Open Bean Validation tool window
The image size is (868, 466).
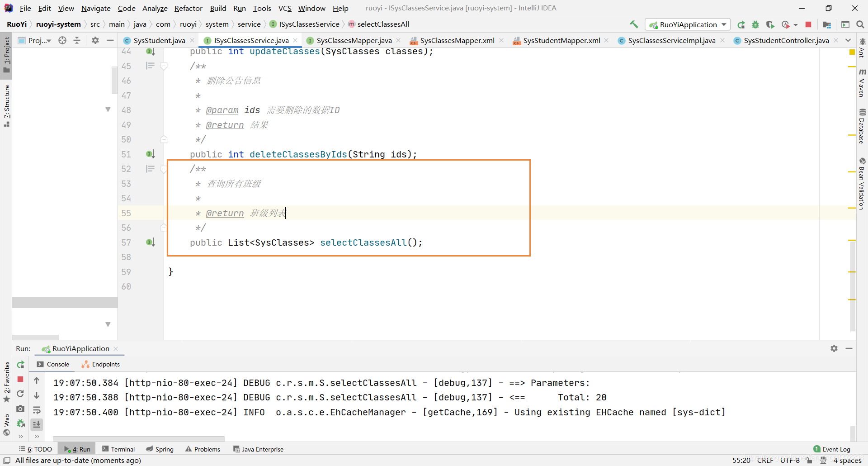(862, 183)
